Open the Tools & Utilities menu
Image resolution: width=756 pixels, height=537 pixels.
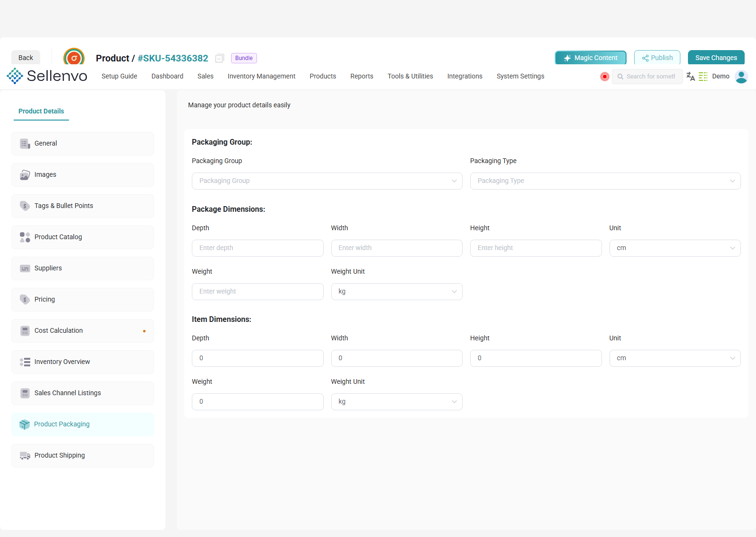tap(410, 76)
